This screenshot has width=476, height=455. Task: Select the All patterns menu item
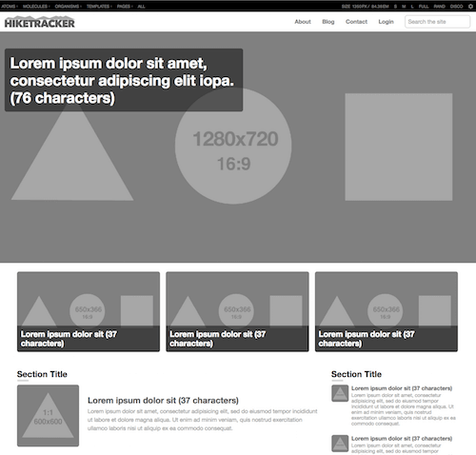[141, 7]
